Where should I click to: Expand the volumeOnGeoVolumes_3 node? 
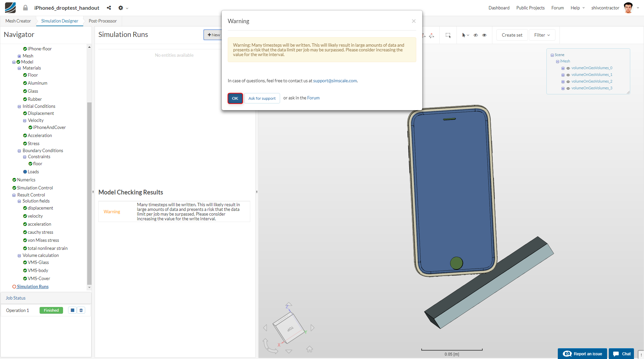[x=563, y=88]
